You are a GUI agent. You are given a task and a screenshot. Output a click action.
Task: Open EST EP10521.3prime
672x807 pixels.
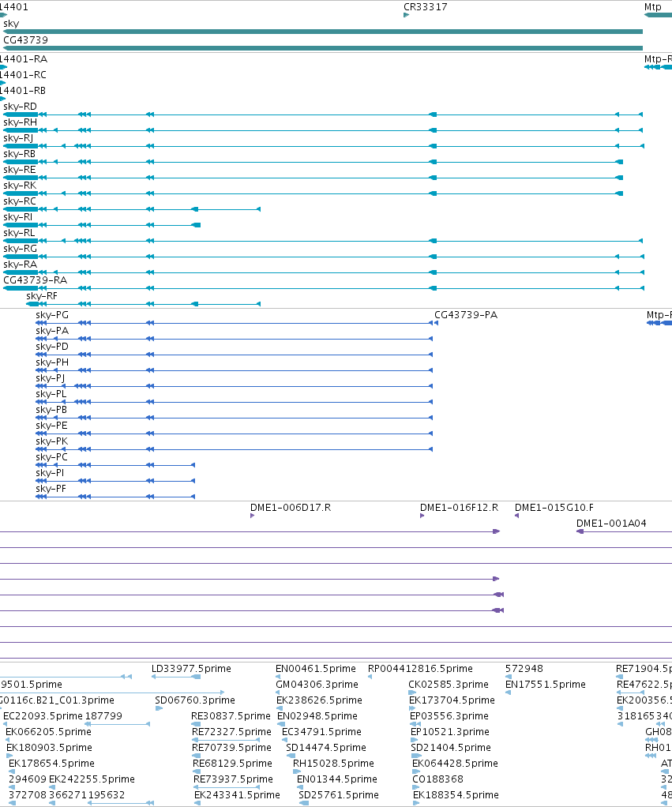[450, 732]
